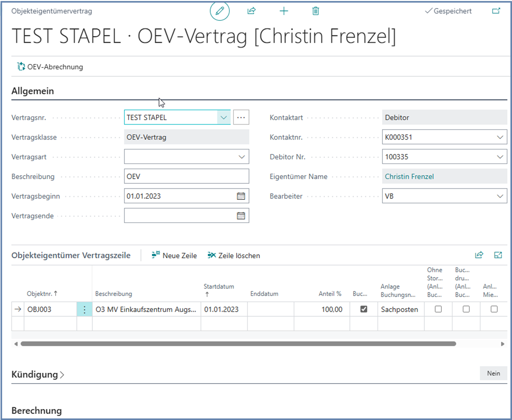Open the Vertragsart dropdown
The width and height of the screenshot is (512, 420).
[242, 157]
